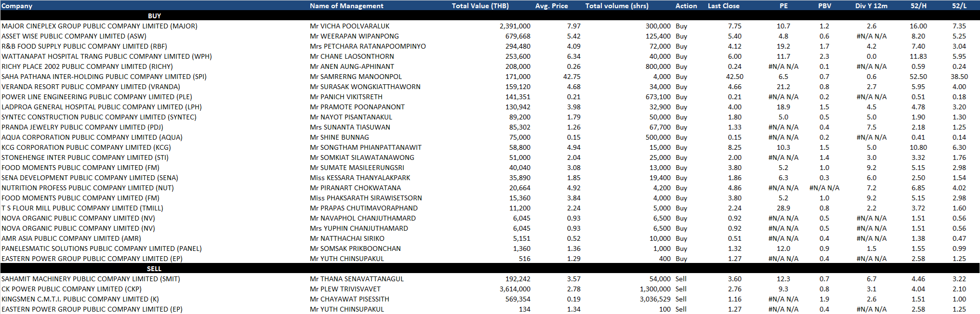Select the BUY section header row
The image size is (980, 314).
point(154,16)
